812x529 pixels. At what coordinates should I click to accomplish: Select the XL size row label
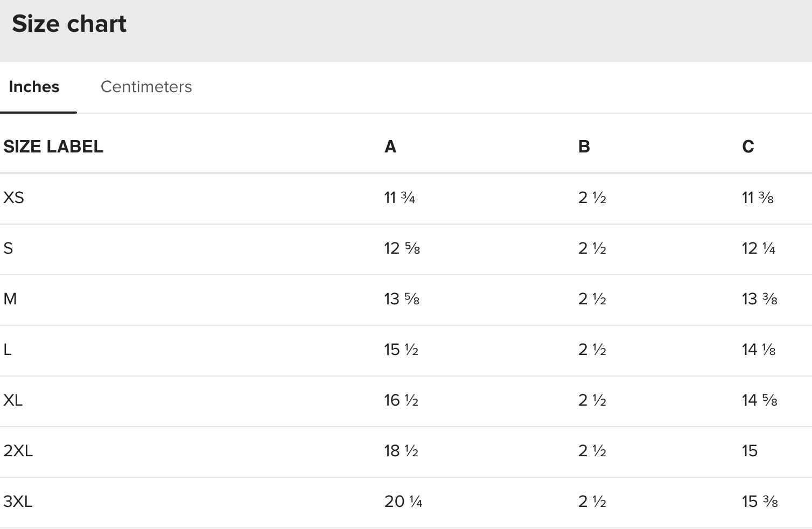(x=13, y=400)
